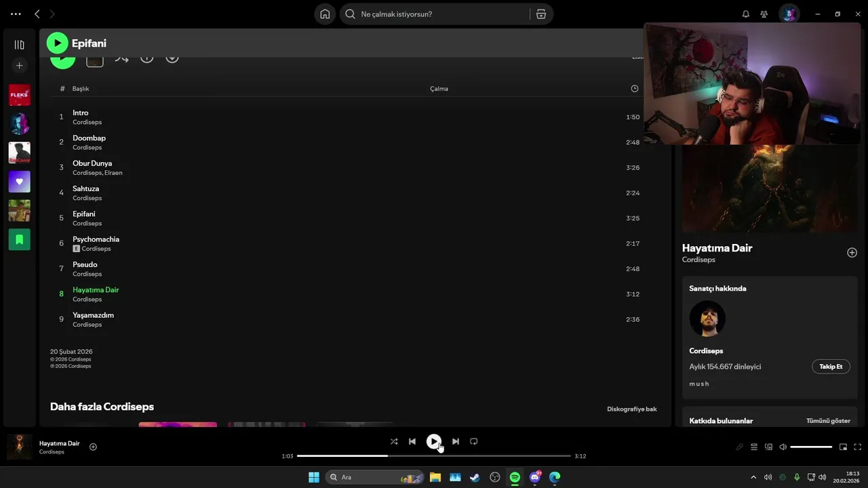Open artist Elraen under Obur Dunya

pyautogui.click(x=113, y=173)
